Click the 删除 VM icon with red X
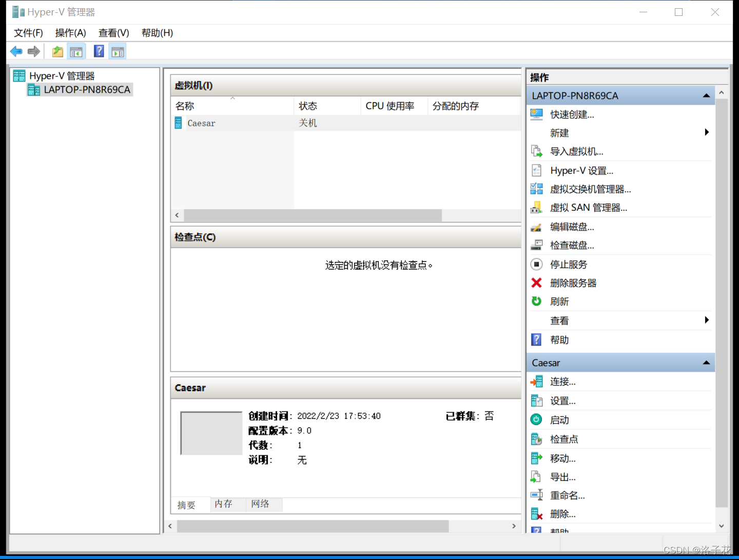 tap(536, 514)
